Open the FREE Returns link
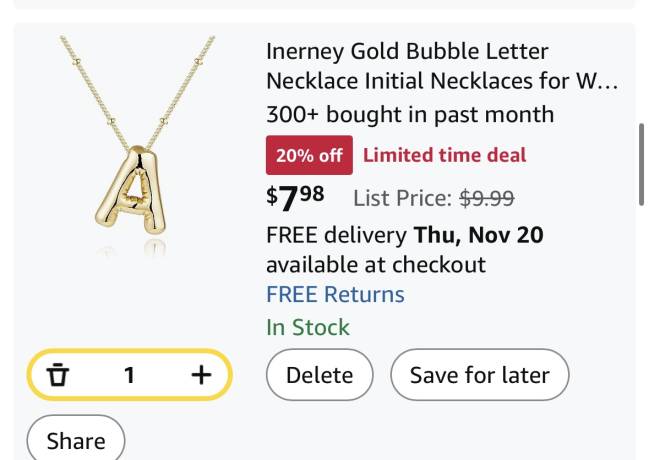 (335, 294)
